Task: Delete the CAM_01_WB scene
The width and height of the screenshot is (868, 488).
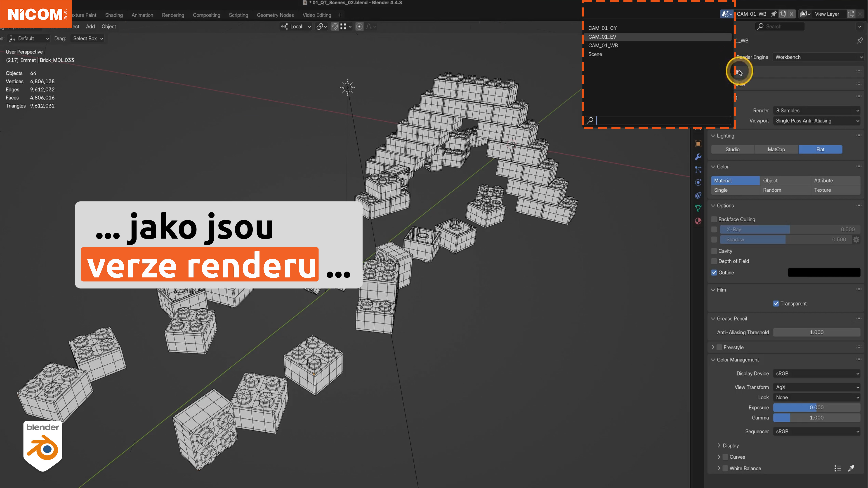Action: [792, 14]
